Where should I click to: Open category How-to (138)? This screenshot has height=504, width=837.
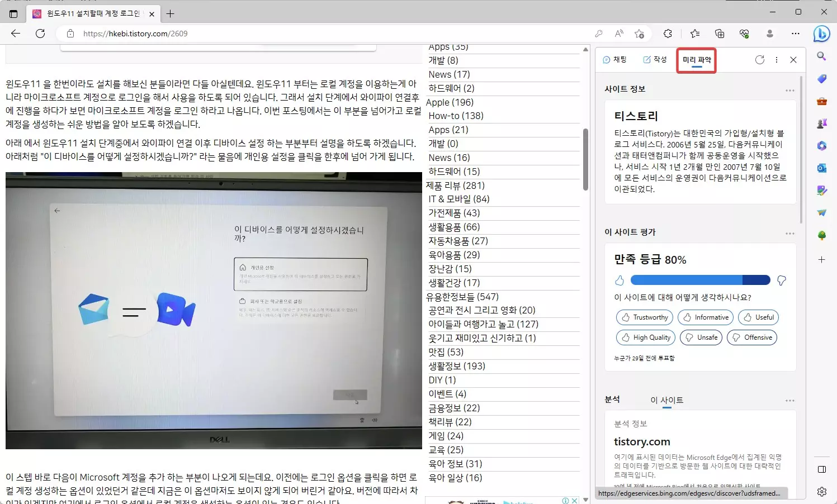click(x=456, y=116)
